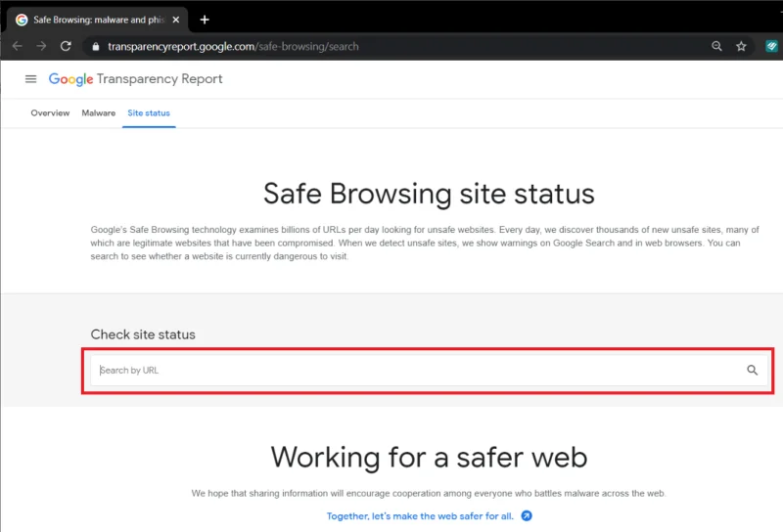The image size is (783, 532).
Task: Click the Working for a safer web heading
Action: (429, 457)
